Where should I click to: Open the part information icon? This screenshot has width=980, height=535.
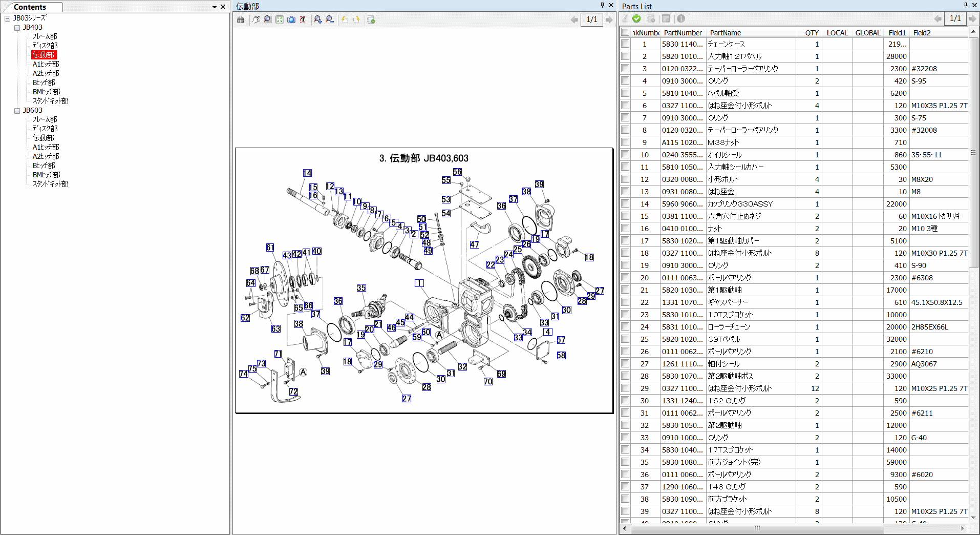tap(681, 18)
